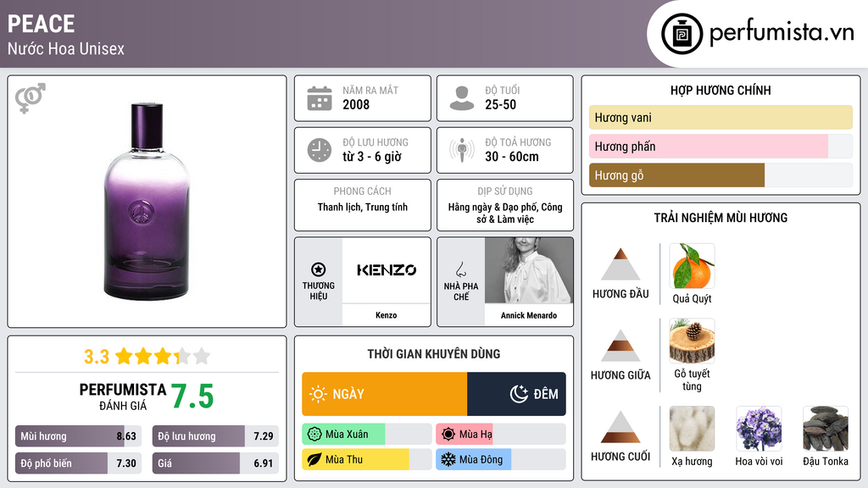Image resolution: width=868 pixels, height=488 pixels.
Task: Click the 'Thanh lịch, Trung tính' style text
Action: click(x=363, y=207)
